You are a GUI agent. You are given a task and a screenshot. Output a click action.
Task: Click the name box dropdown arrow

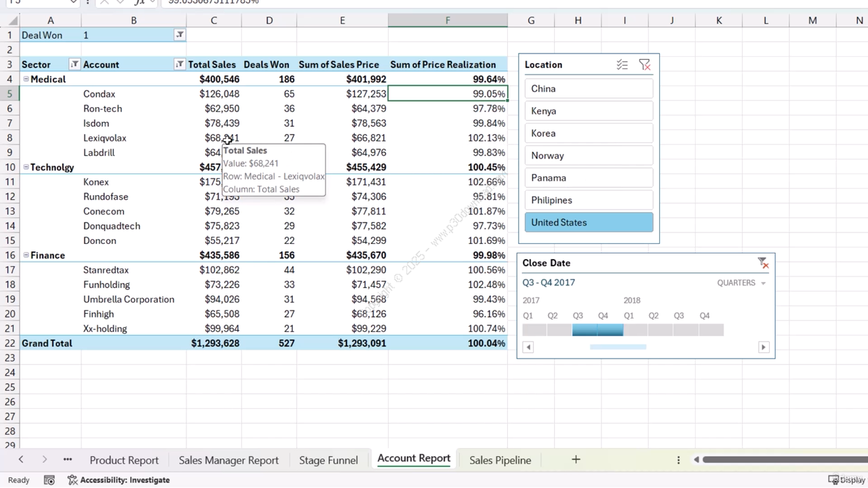73,2
